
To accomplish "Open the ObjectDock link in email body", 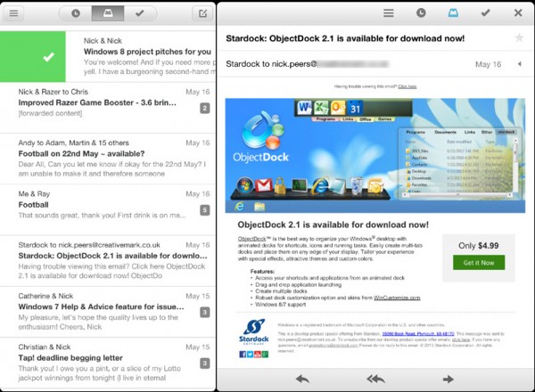I will 251,239.
